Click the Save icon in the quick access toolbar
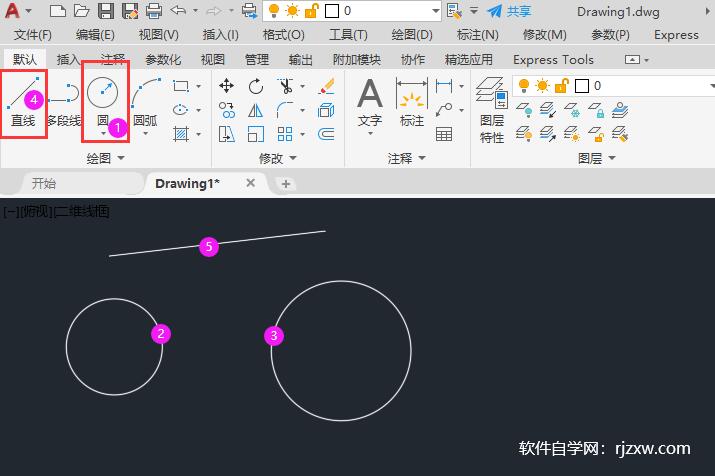 tap(106, 10)
